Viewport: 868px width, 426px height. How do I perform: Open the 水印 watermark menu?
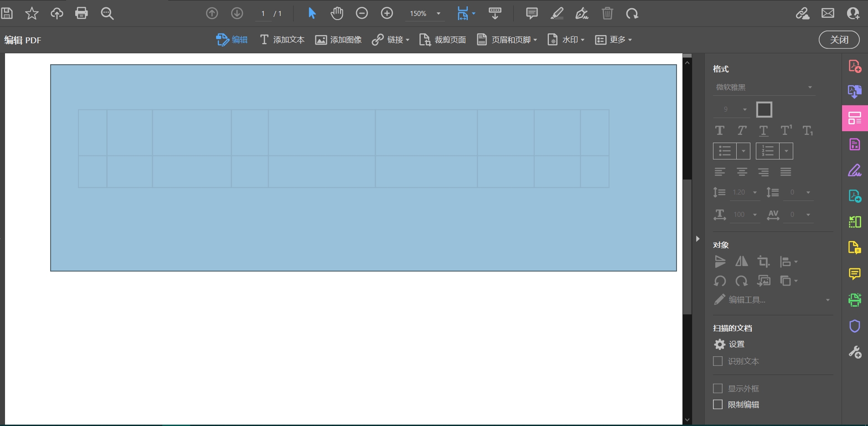click(566, 40)
